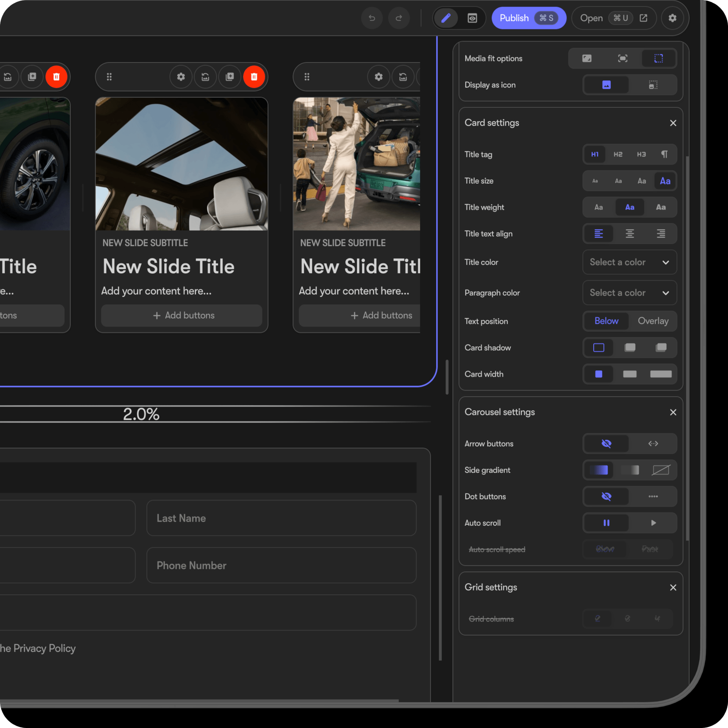Pick the smallest Title size
Screen dimensions: 728x728
pos(595,181)
